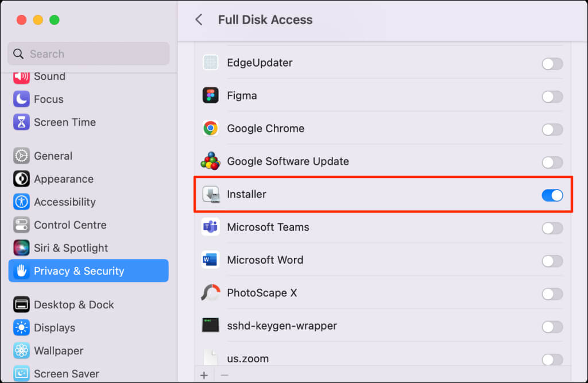Screen dimensions: 588x383
Task: Click the Screen Saver icon
Action: [21, 374]
